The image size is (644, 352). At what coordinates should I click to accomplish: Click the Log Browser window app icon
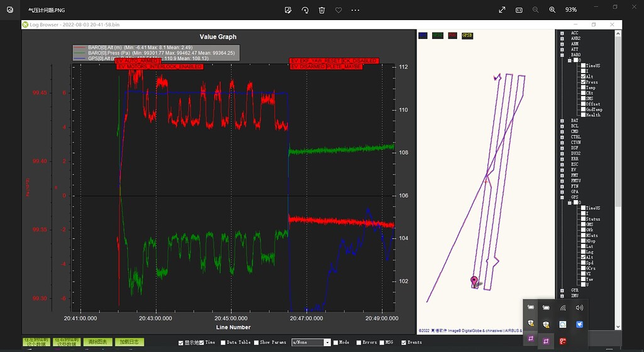(25, 25)
